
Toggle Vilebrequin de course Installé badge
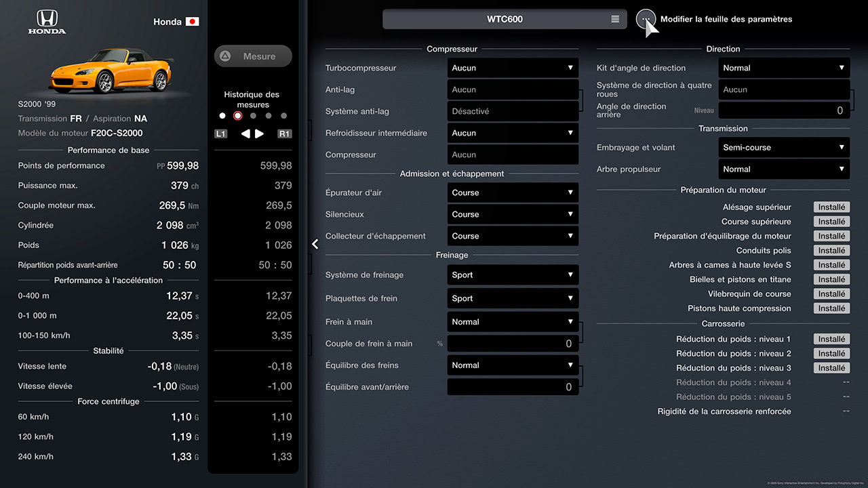pyautogui.click(x=831, y=294)
